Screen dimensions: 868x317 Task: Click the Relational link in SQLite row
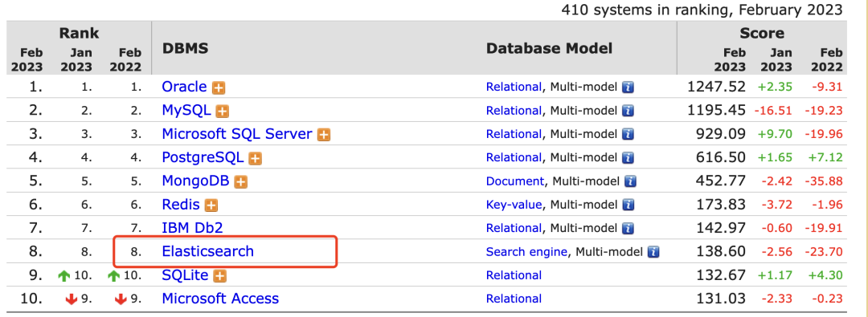coord(514,275)
